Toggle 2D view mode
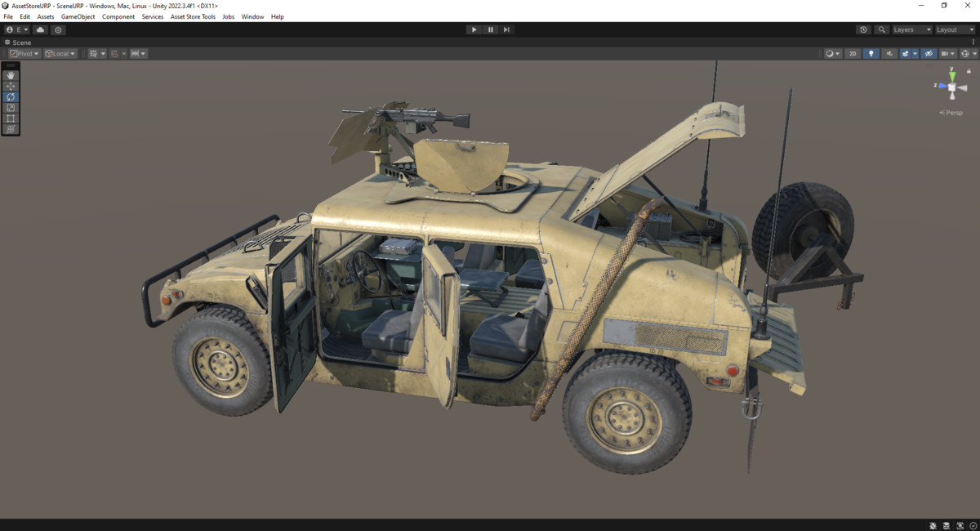The height and width of the screenshot is (531, 980). (853, 53)
